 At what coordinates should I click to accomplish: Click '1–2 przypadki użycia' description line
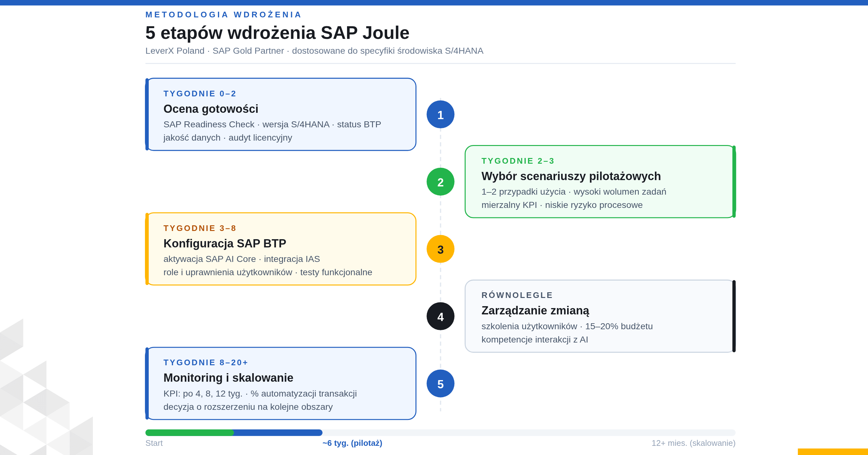tap(574, 191)
